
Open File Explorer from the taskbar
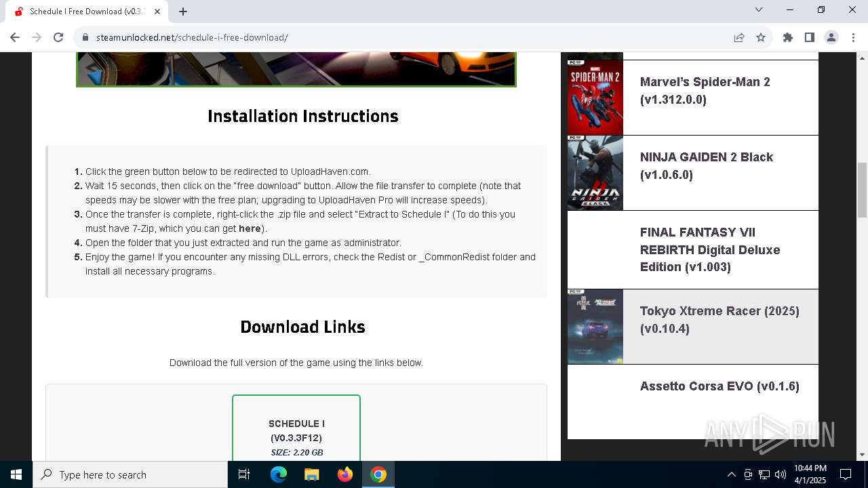tap(312, 474)
